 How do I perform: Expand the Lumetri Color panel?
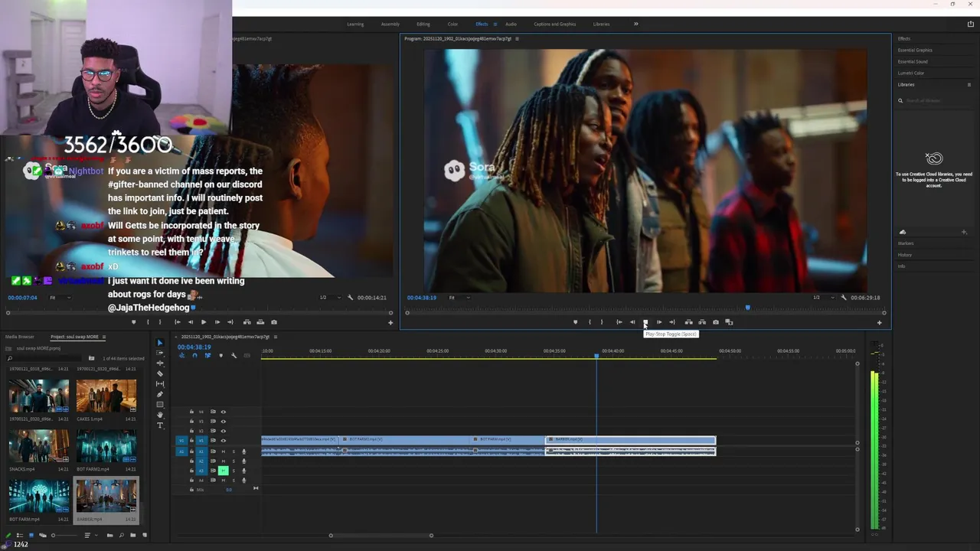point(911,73)
